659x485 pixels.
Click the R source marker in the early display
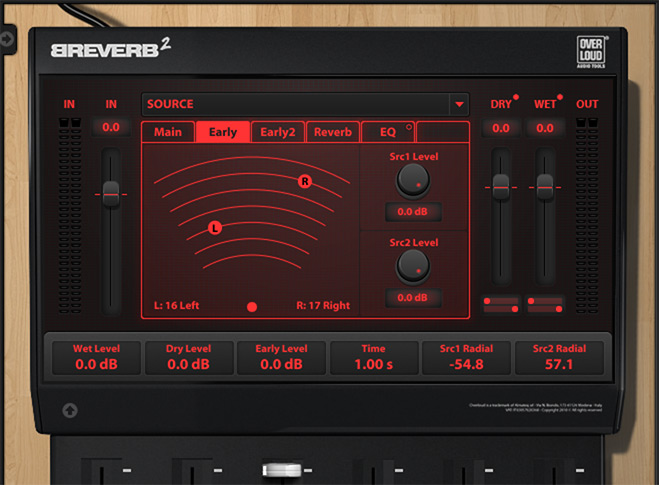coord(305,181)
